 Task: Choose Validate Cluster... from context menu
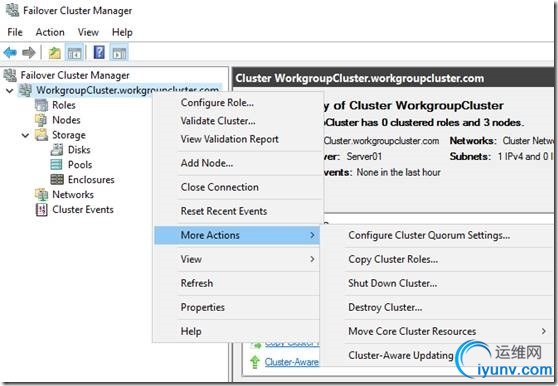tap(237, 121)
